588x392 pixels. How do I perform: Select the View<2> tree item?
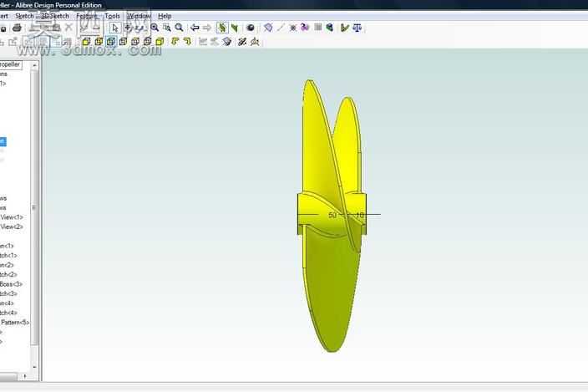click(12, 227)
